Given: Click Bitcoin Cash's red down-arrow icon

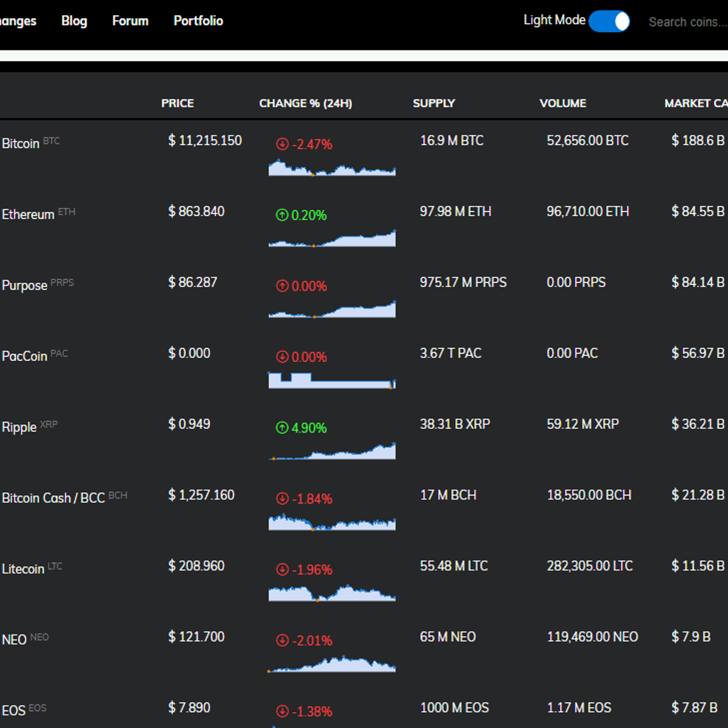Looking at the screenshot, I should click(x=282, y=499).
